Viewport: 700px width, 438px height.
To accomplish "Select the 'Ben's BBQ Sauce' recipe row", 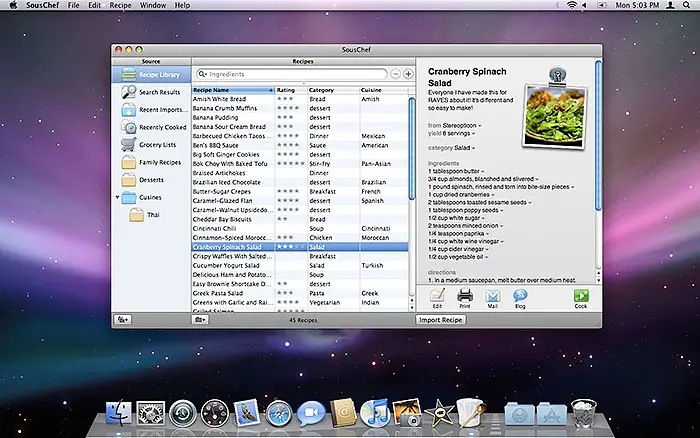I will pyautogui.click(x=300, y=145).
